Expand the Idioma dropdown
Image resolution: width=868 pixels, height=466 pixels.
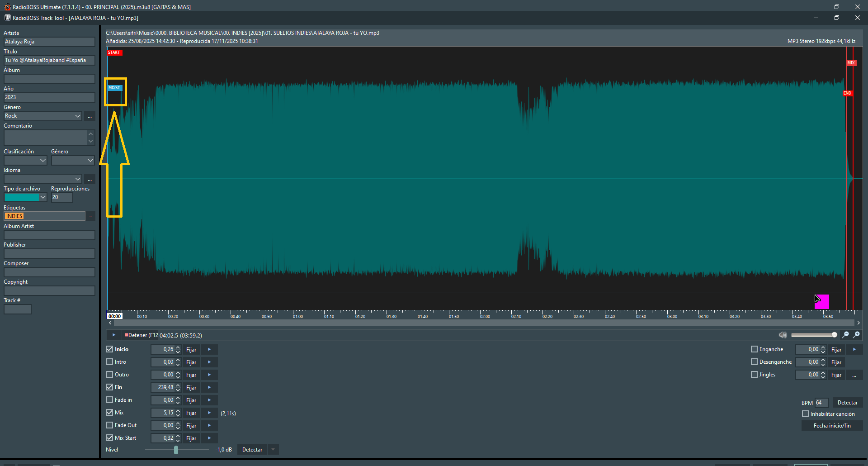click(77, 180)
